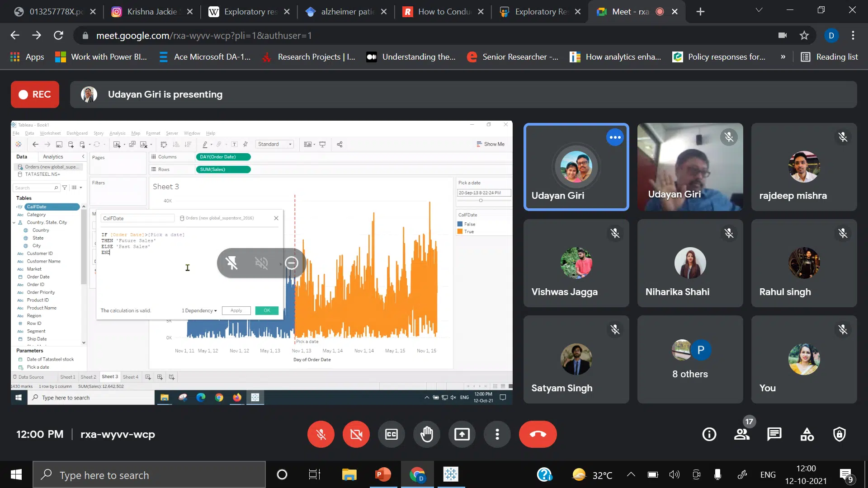This screenshot has height=488, width=868.
Task: Open chat with everyone
Action: point(774,434)
